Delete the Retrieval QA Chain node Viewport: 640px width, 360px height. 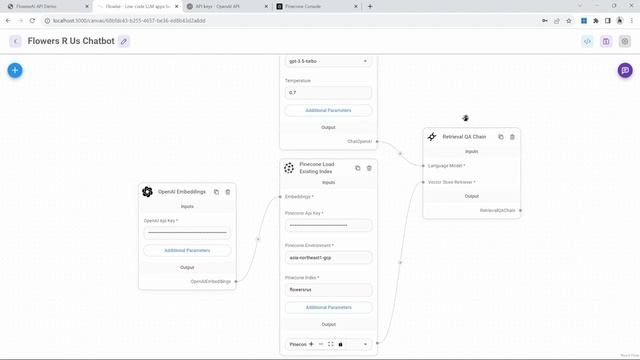coord(512,137)
